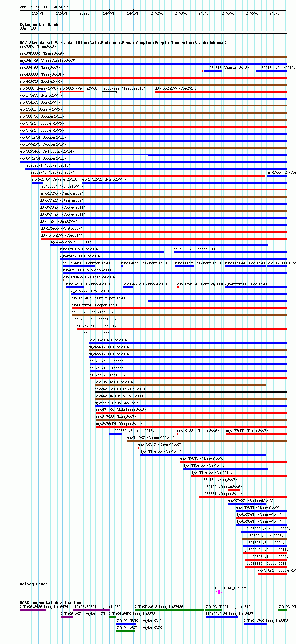The height and width of the screenshot is (644, 296).
Task: Click the RefSeq Genes track title
Action: (34, 584)
